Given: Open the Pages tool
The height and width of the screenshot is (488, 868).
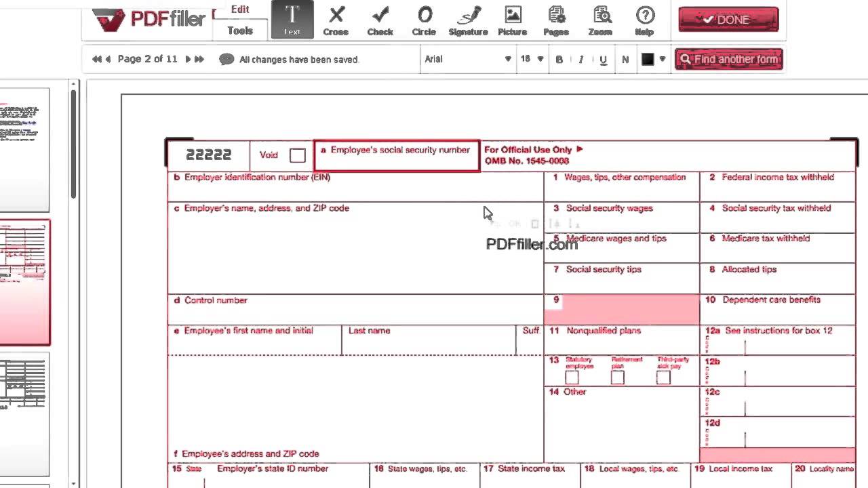Looking at the screenshot, I should [x=557, y=20].
